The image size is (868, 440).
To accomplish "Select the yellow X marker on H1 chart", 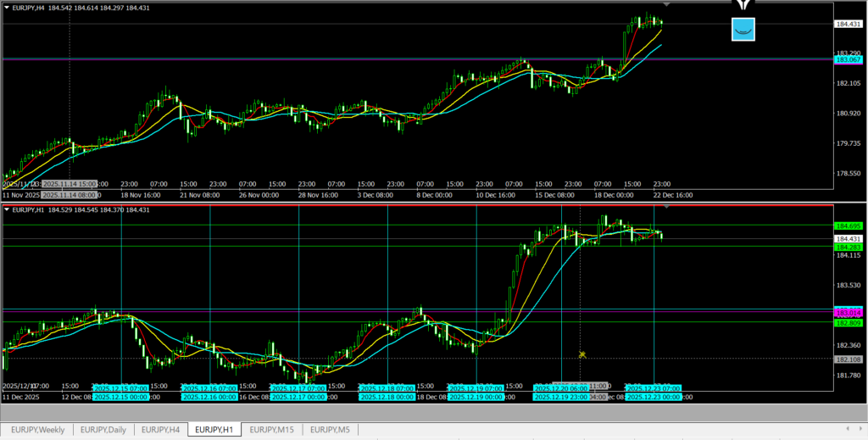I will pyautogui.click(x=582, y=354).
